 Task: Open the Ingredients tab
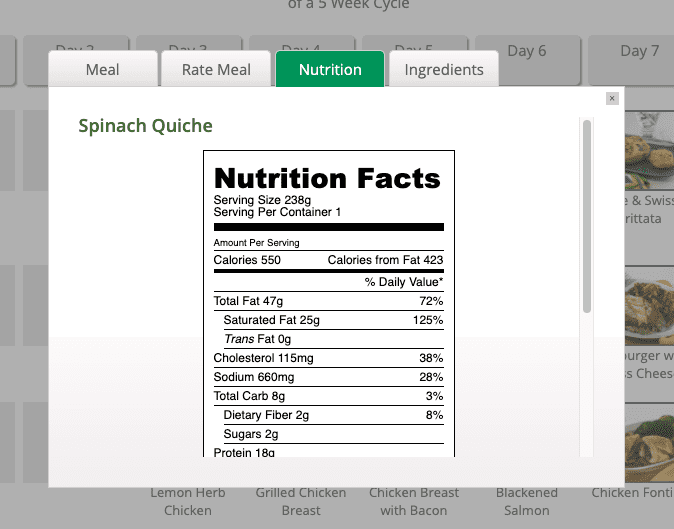444,69
